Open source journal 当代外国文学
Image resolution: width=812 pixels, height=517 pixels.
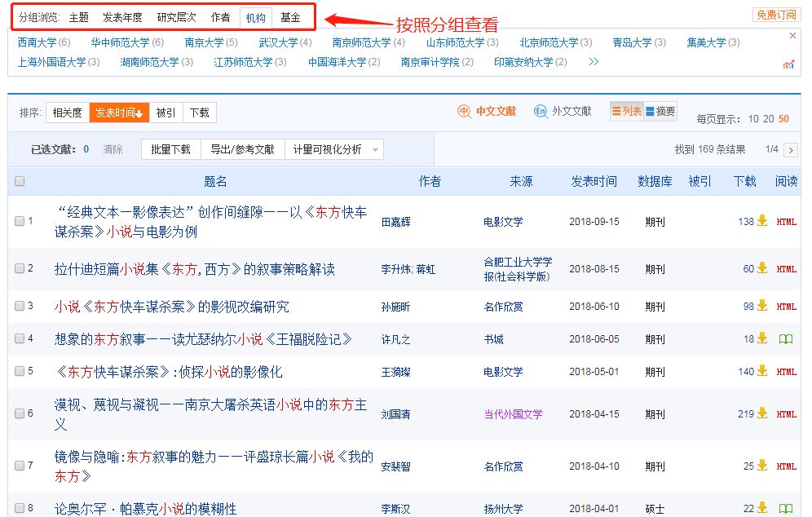(x=513, y=414)
